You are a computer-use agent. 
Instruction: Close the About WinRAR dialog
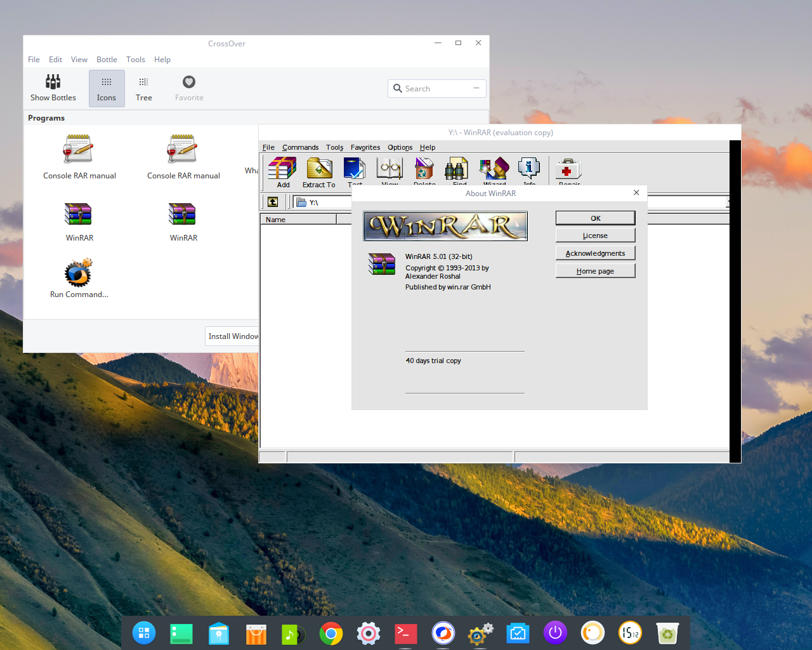[636, 193]
